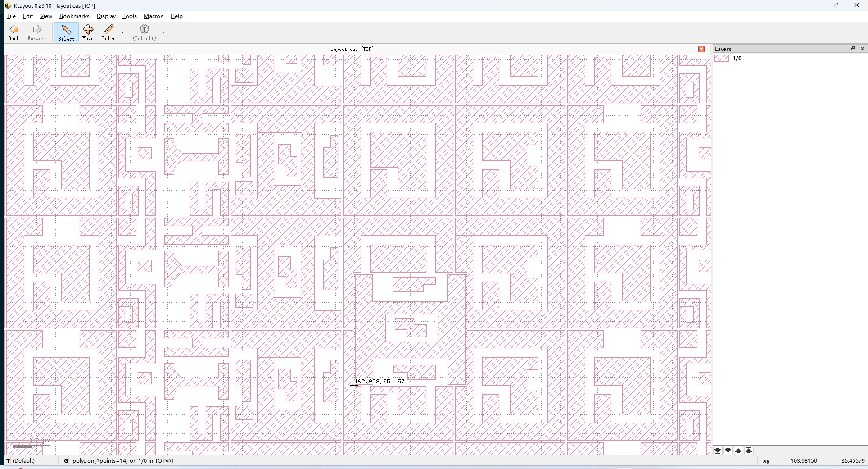Close the Layers panel

[x=863, y=49]
